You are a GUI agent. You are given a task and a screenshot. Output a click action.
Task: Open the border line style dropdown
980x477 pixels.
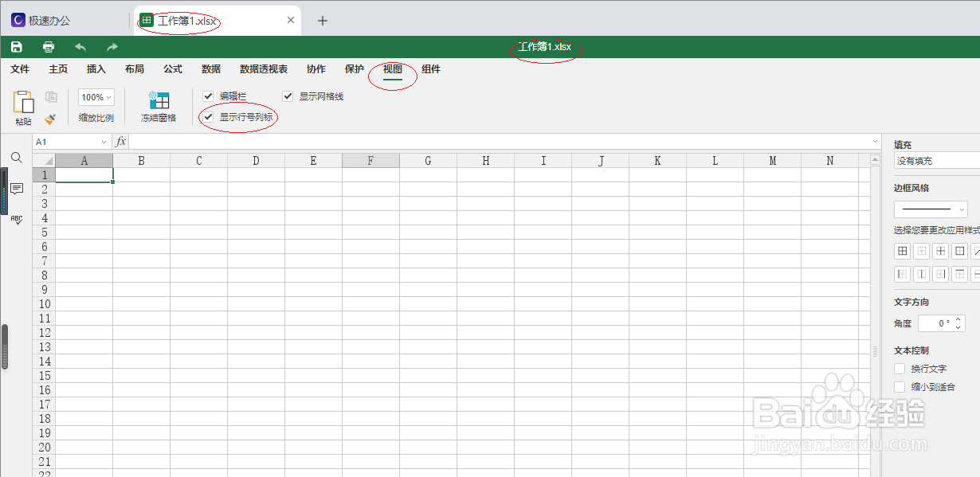[931, 209]
